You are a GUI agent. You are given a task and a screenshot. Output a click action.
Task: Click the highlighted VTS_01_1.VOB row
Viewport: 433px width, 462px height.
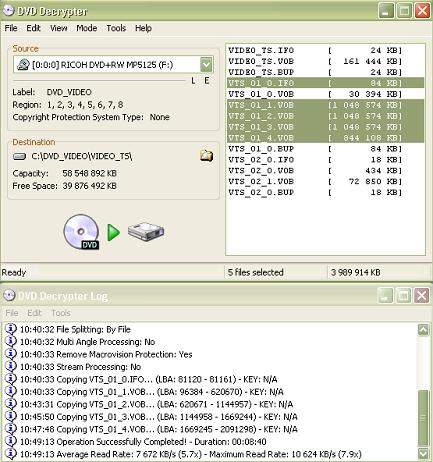point(325,105)
